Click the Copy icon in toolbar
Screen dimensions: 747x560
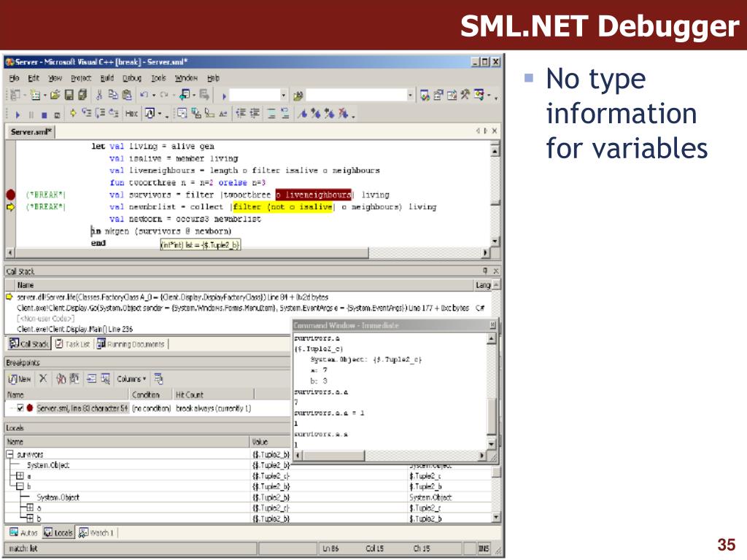coord(113,96)
